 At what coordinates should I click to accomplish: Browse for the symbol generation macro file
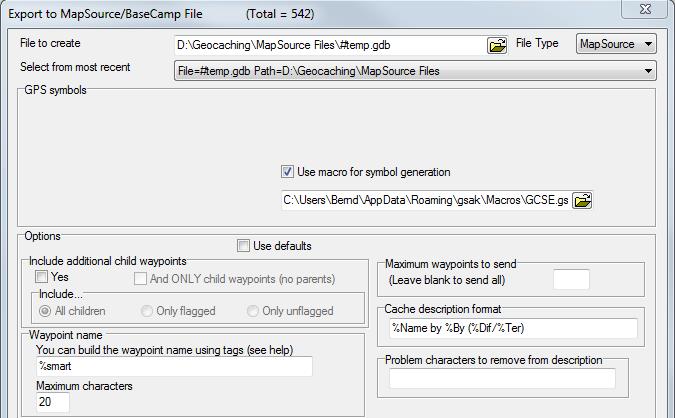pyautogui.click(x=582, y=200)
